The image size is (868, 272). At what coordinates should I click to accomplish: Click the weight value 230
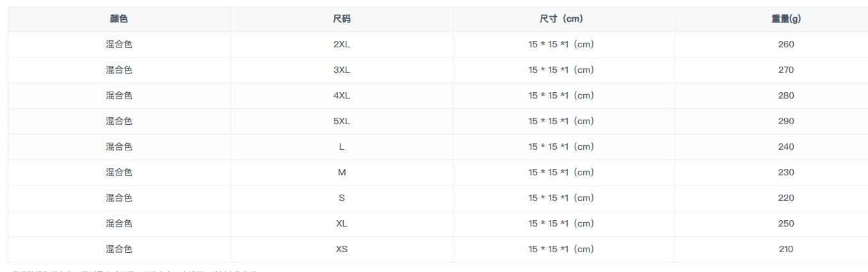(x=786, y=173)
